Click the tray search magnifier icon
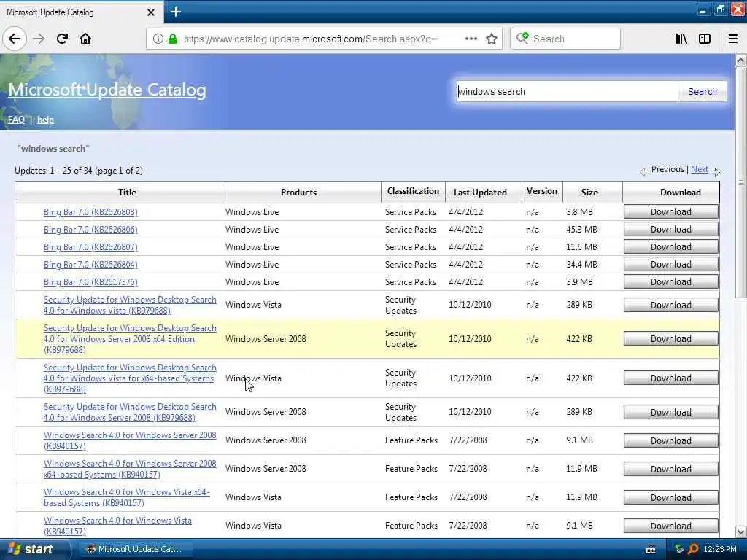Screen dimensions: 747x560 click(693, 549)
